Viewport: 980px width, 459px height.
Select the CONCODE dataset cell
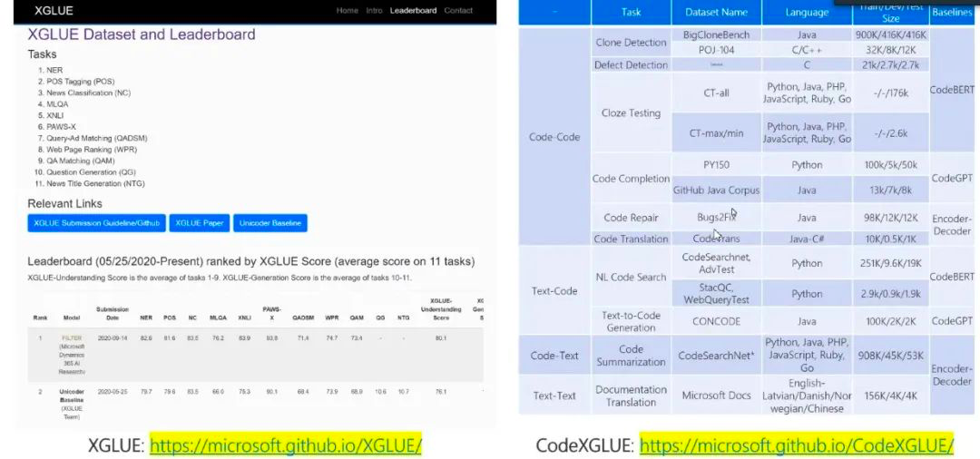(716, 321)
